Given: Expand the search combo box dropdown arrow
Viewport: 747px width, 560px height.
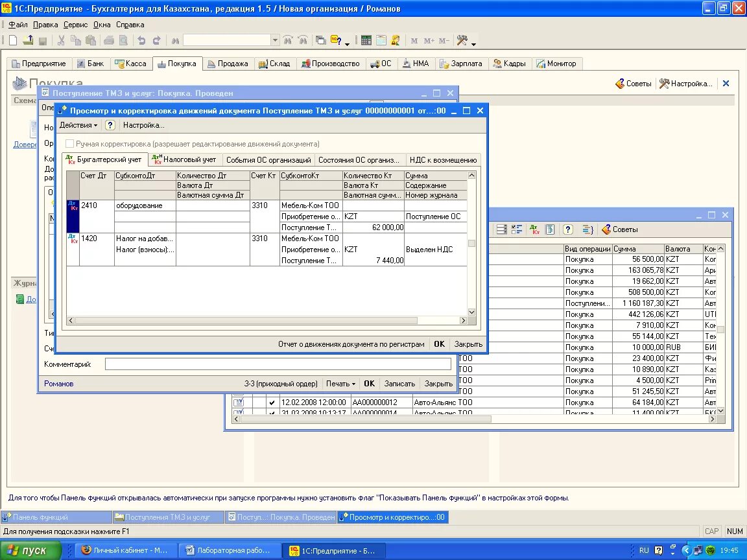Looking at the screenshot, I should pyautogui.click(x=275, y=40).
